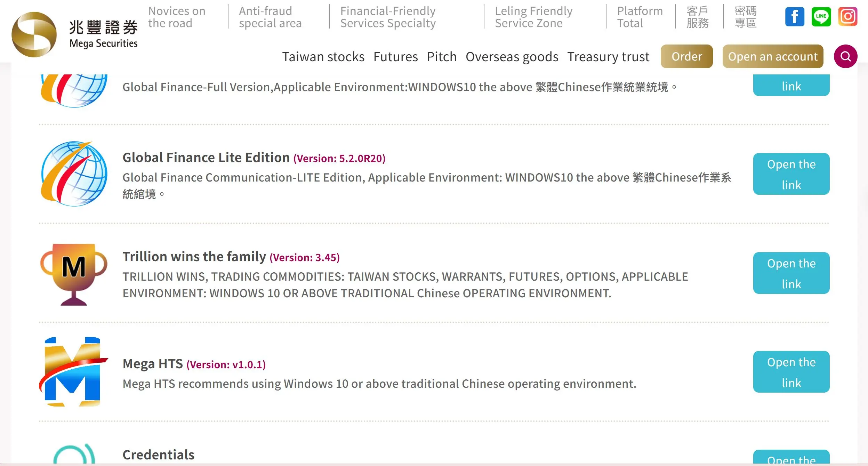This screenshot has width=868, height=466.
Task: Click the Global Finance Full Version globe icon
Action: click(74, 90)
